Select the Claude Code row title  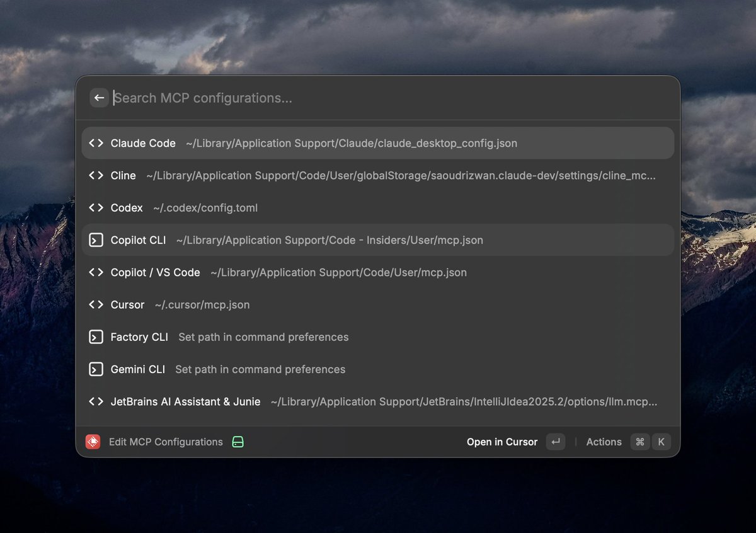(x=143, y=143)
